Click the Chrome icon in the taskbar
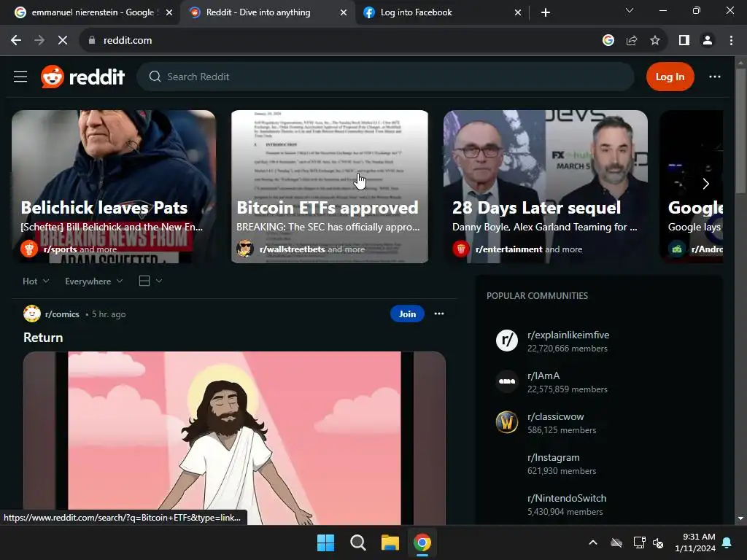Viewport: 747px width, 560px height. click(422, 542)
